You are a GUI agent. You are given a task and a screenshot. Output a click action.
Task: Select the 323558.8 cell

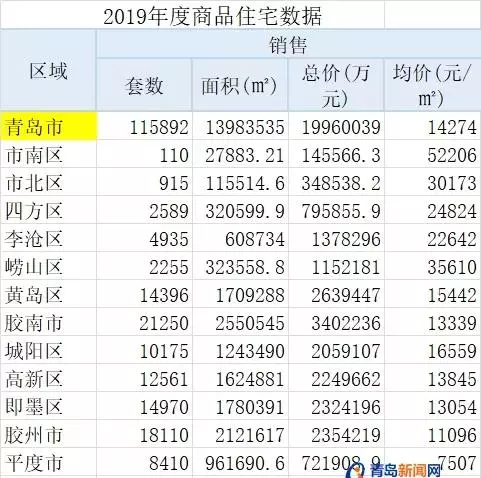tap(240, 266)
